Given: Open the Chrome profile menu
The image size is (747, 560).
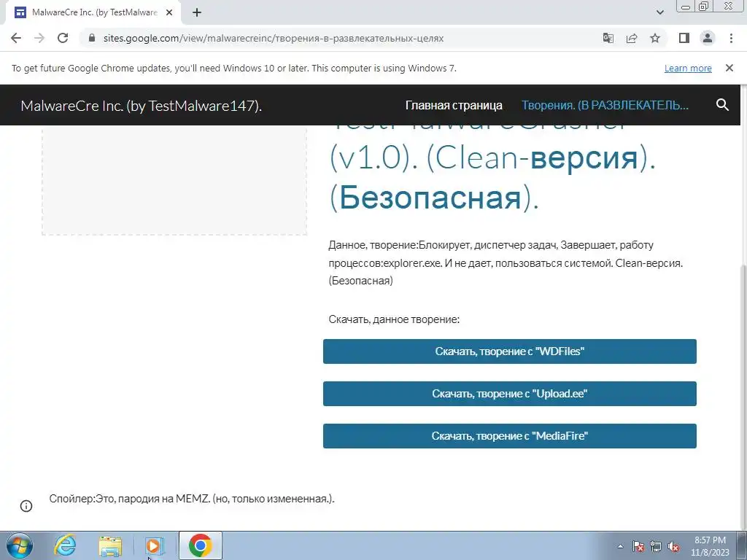Looking at the screenshot, I should pos(708,38).
